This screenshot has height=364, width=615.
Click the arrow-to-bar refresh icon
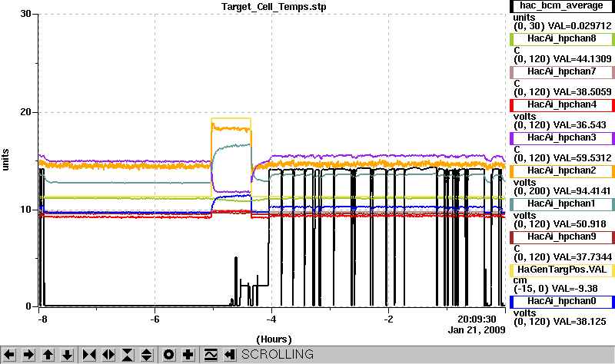(x=230, y=355)
